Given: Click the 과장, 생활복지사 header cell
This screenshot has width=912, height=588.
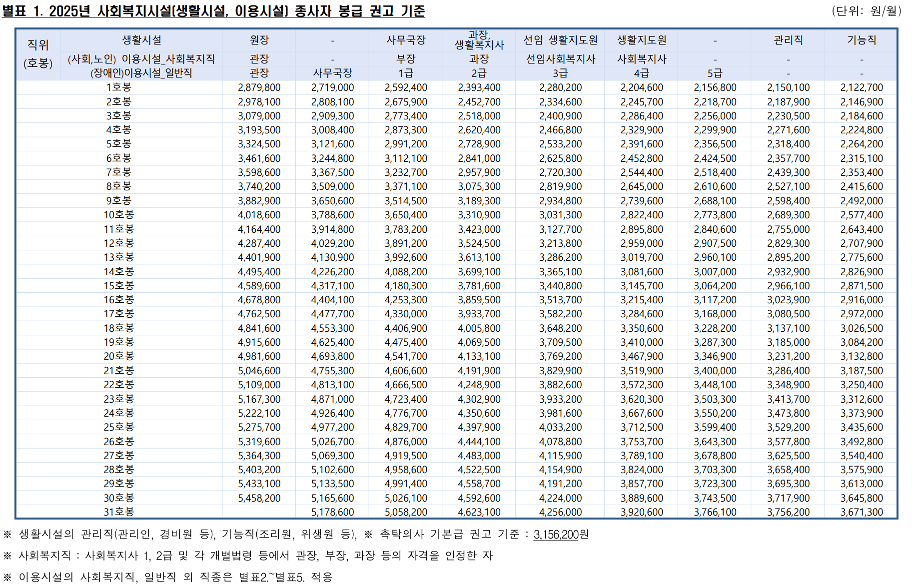Looking at the screenshot, I should (479, 41).
